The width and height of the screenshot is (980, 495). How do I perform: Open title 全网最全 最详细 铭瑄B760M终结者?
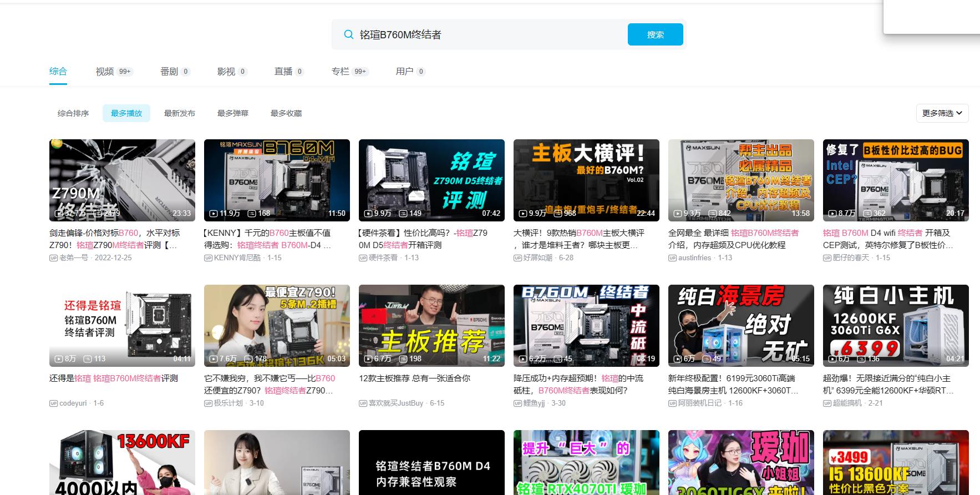click(x=734, y=239)
